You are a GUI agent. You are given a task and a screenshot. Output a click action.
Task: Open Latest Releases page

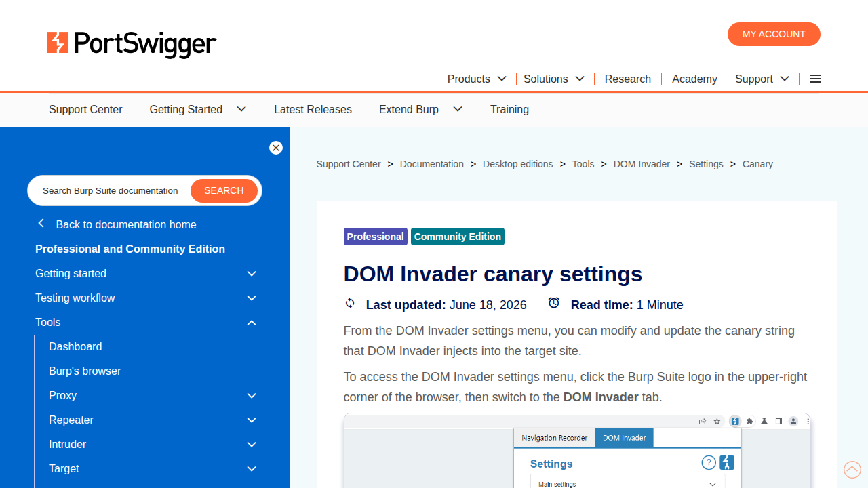click(313, 109)
